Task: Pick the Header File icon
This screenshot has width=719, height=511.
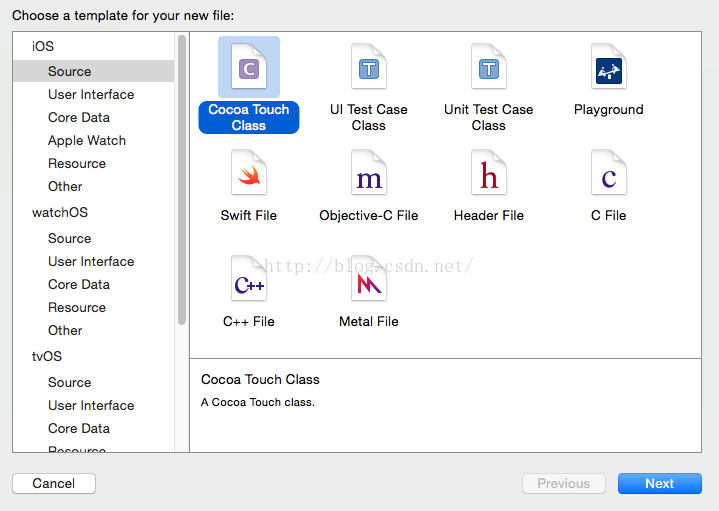Action: click(x=489, y=172)
